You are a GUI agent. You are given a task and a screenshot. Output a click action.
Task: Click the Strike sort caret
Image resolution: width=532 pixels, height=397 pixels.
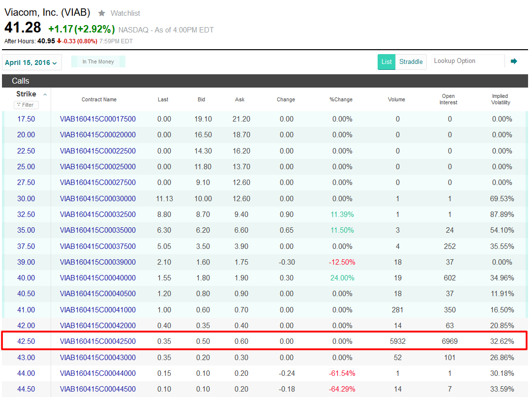point(45,94)
